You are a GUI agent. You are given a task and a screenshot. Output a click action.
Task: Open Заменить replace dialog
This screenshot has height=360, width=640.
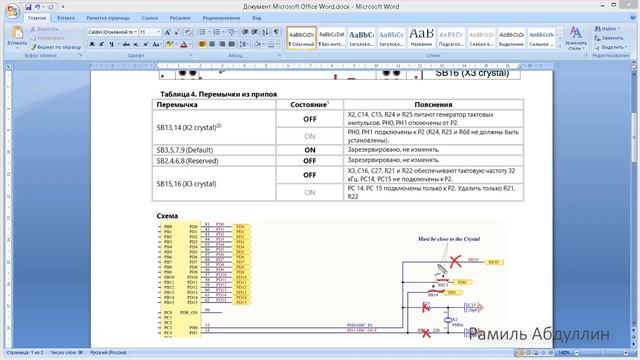point(609,38)
